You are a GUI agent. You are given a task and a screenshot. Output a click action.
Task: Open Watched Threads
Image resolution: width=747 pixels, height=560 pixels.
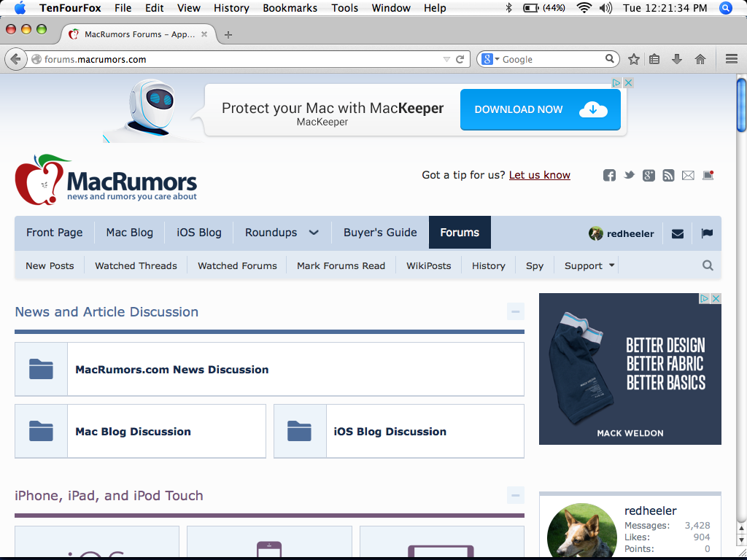[136, 265]
